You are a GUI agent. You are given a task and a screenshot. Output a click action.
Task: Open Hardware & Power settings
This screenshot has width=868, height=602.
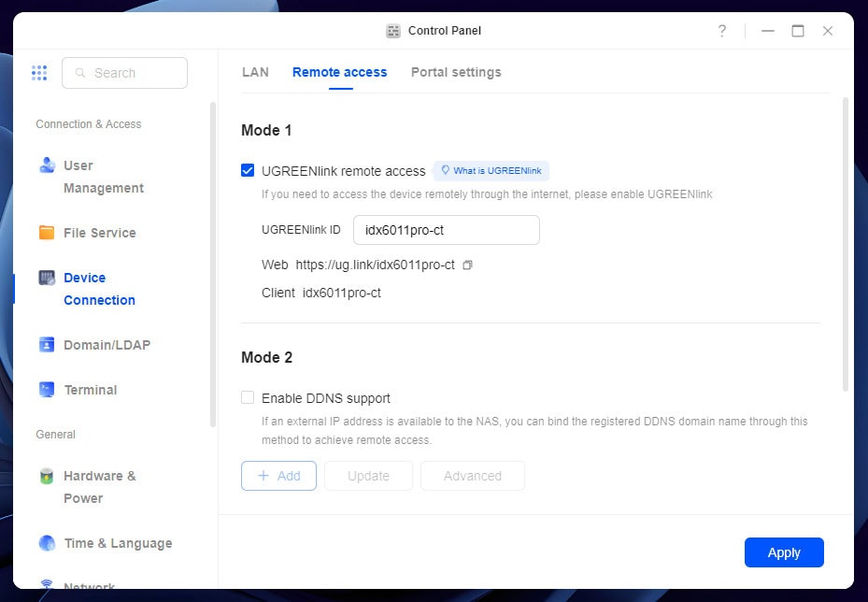[99, 487]
